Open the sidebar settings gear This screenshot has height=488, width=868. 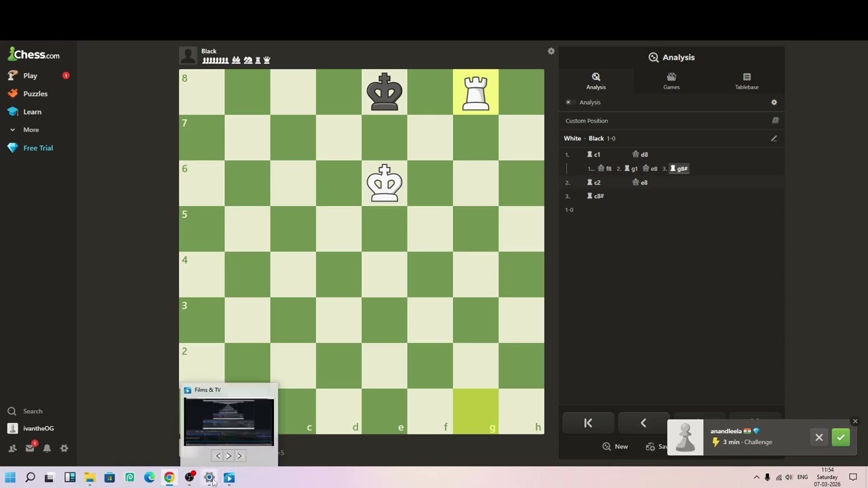point(64,448)
